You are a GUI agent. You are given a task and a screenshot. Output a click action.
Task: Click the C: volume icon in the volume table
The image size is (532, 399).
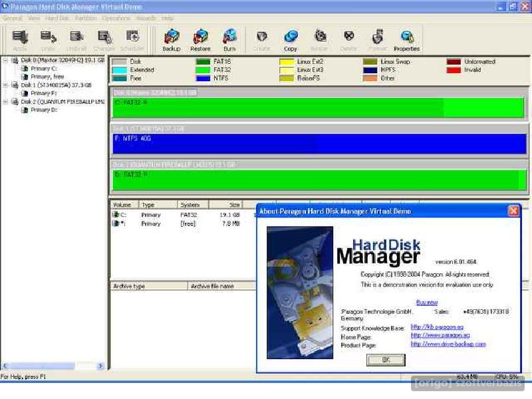point(116,215)
